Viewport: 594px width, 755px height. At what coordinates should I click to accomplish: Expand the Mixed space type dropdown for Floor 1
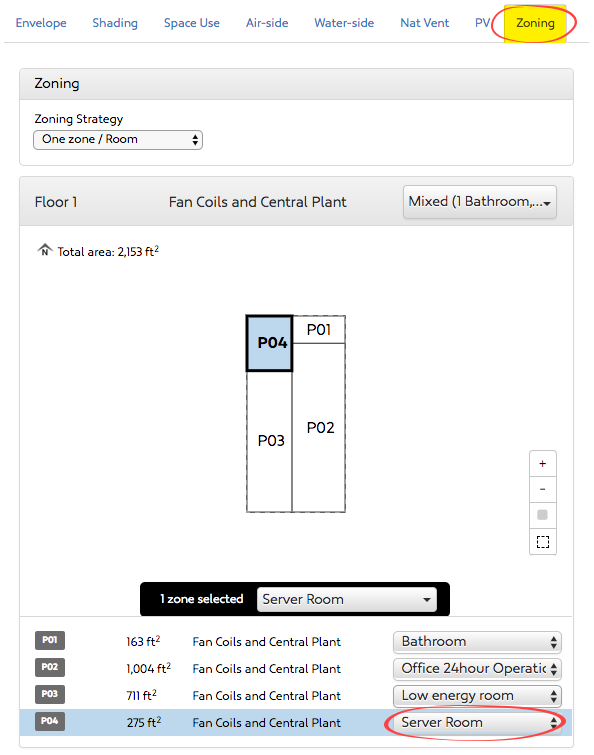click(479, 202)
